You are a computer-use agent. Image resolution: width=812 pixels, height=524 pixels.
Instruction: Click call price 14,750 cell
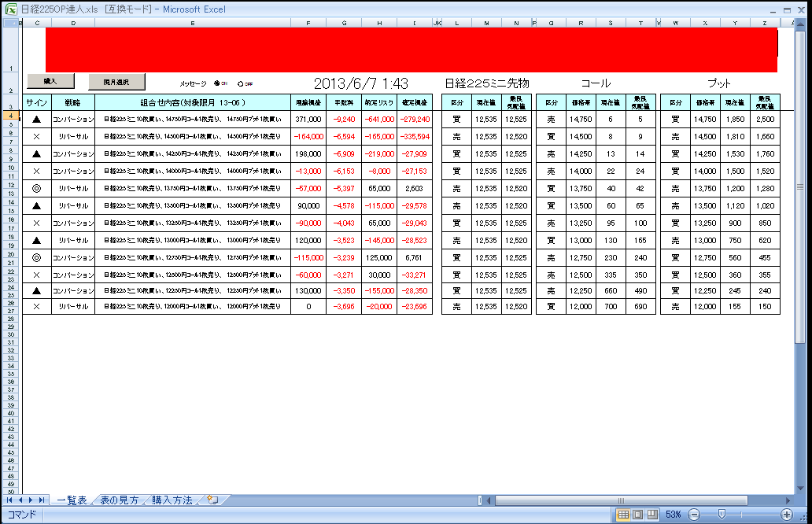(581, 119)
